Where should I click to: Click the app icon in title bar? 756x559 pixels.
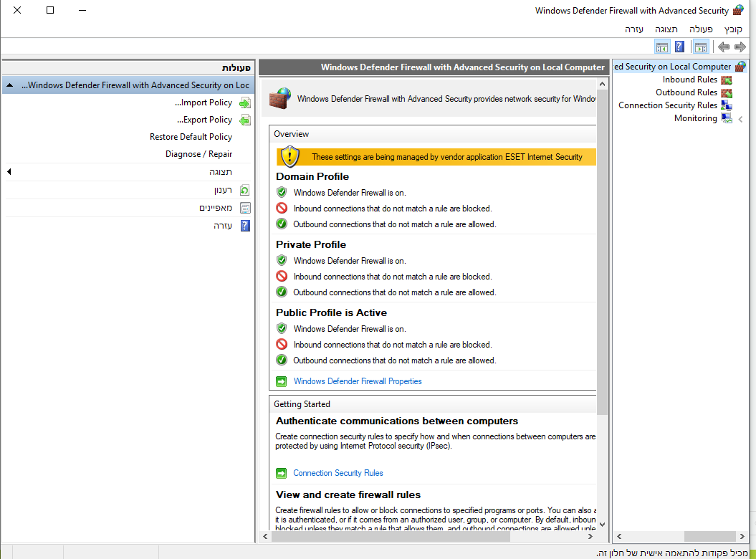(738, 10)
